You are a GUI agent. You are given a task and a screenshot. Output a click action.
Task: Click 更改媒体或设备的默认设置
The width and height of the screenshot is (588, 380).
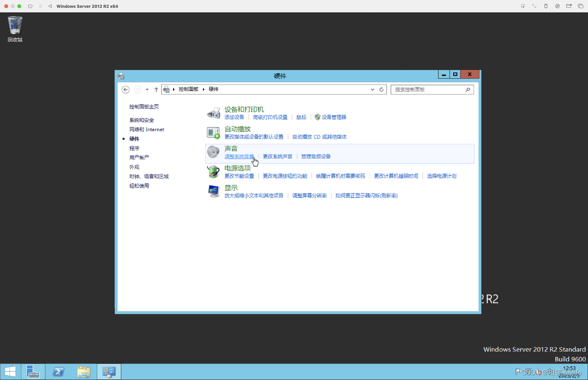[x=254, y=137]
